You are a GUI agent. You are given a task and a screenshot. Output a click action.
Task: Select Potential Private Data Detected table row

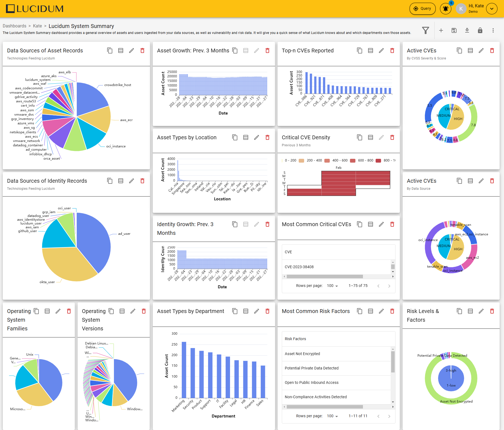336,368
